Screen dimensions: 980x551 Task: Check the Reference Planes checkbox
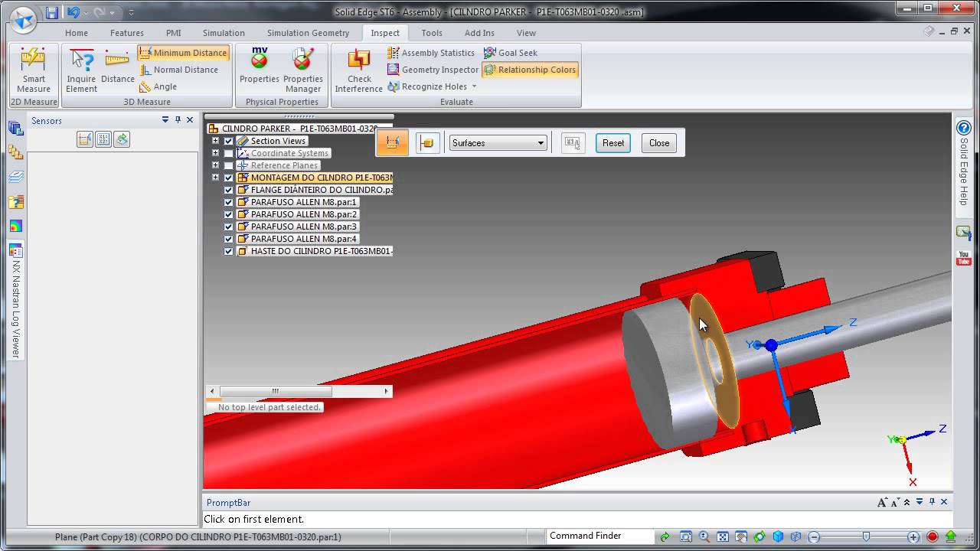click(228, 165)
